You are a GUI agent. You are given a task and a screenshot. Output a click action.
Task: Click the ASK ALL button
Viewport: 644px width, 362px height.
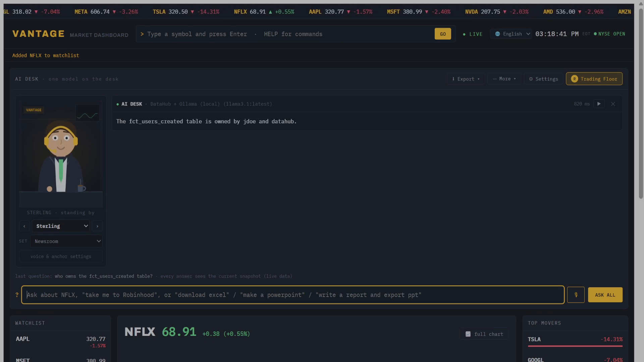pyautogui.click(x=605, y=295)
